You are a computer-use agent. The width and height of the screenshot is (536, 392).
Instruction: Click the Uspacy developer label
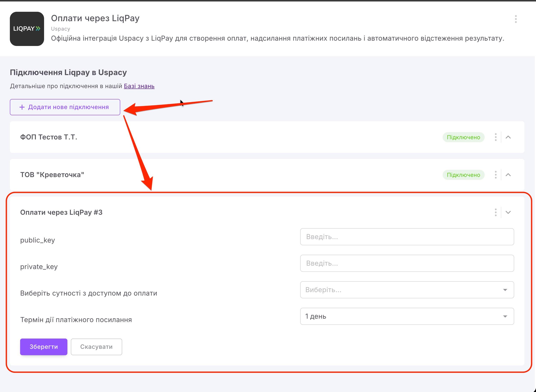pyautogui.click(x=61, y=29)
